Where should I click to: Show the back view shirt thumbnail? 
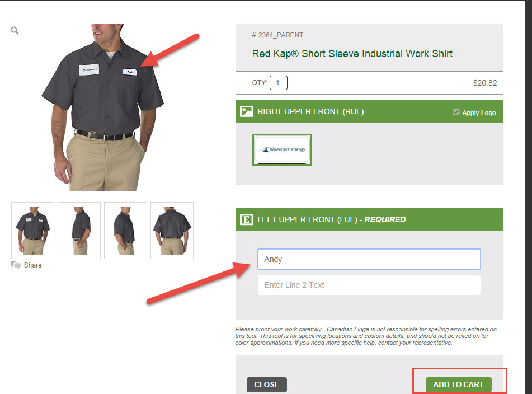(x=172, y=231)
